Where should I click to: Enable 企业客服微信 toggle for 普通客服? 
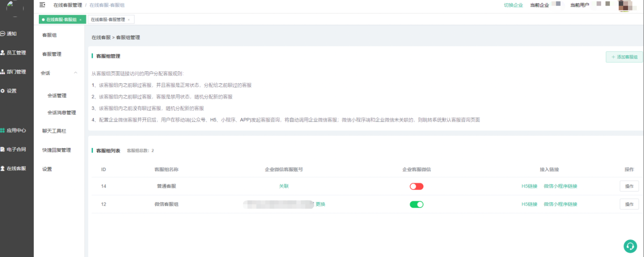tap(417, 186)
